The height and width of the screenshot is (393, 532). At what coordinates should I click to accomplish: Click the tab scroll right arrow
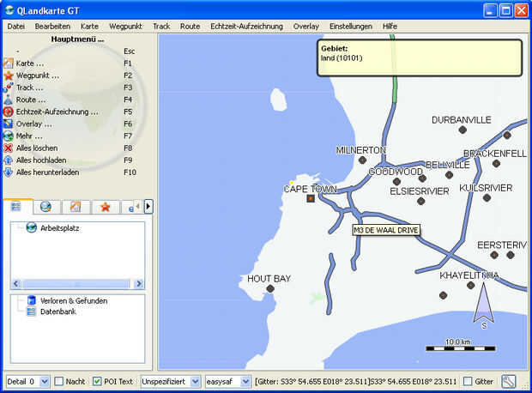(148, 206)
